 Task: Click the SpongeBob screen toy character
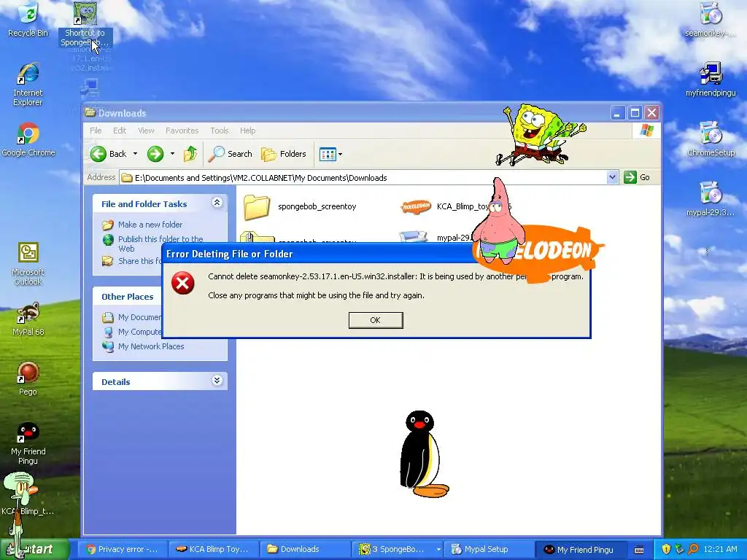click(538, 135)
